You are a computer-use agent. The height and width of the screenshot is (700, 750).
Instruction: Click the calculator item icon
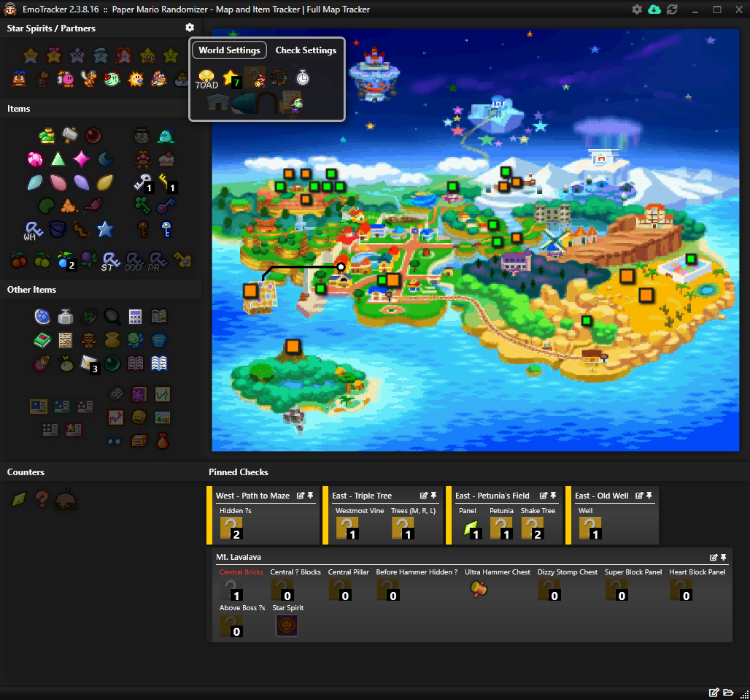point(136,317)
